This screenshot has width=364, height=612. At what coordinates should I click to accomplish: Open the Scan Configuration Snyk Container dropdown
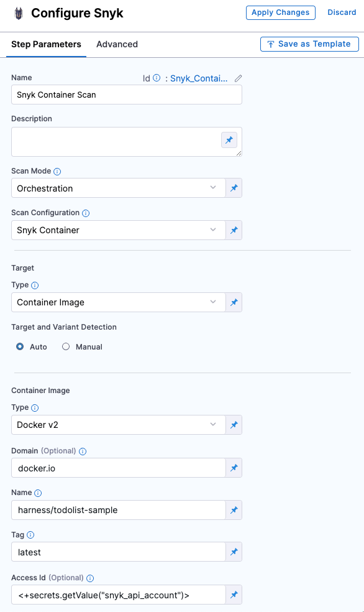click(x=119, y=230)
